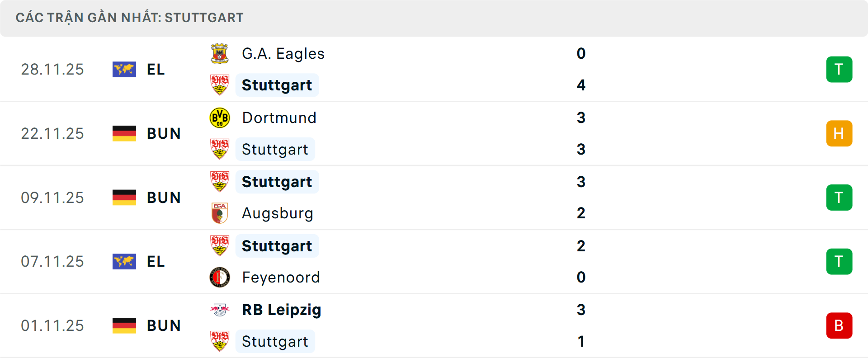Open the Stuttgart team name link in Dortmund match

pyautogui.click(x=275, y=149)
